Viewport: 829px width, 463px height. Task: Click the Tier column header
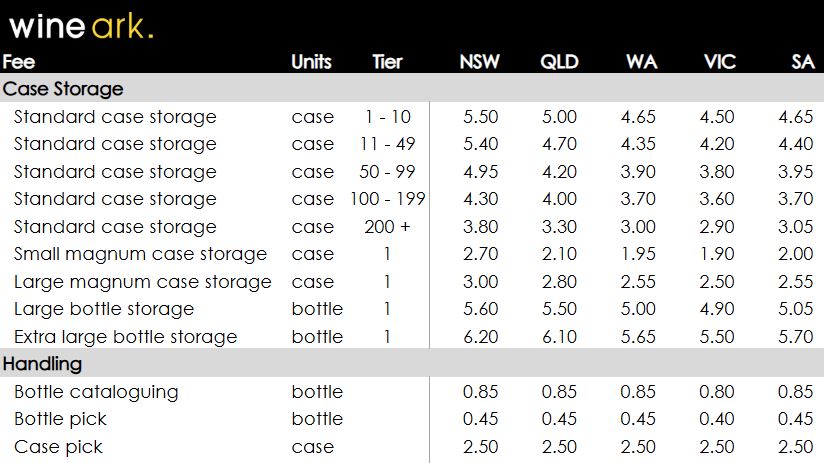click(387, 62)
